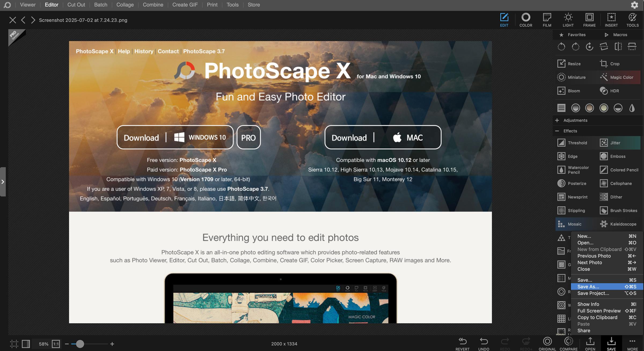Image resolution: width=644 pixels, height=351 pixels.
Task: Apply the Mosaic effect
Action: [x=569, y=224]
